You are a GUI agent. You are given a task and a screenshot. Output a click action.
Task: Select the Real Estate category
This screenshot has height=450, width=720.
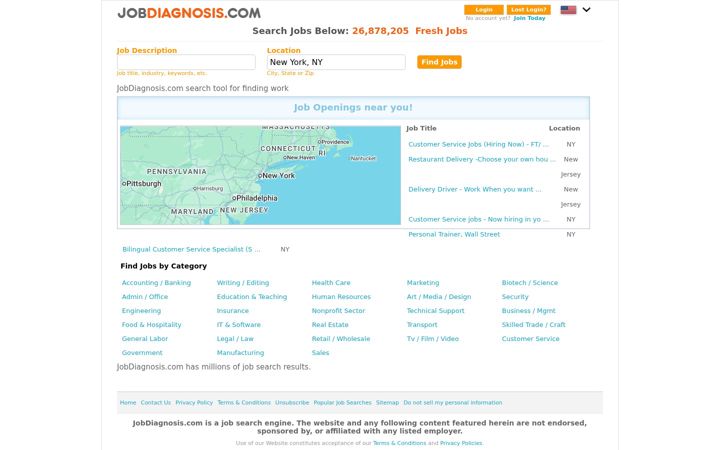(x=330, y=325)
